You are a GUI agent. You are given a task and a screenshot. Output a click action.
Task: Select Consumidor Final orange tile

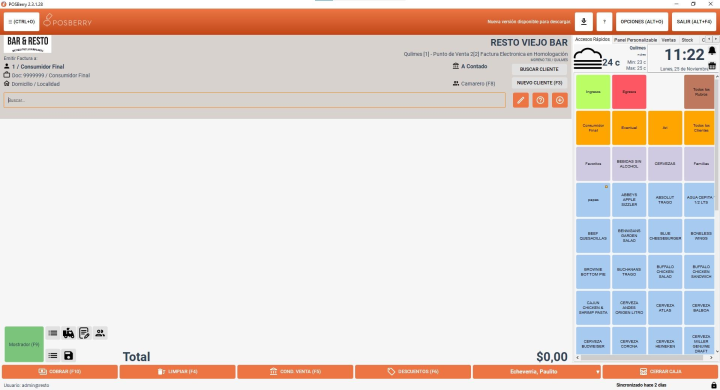[x=593, y=128]
